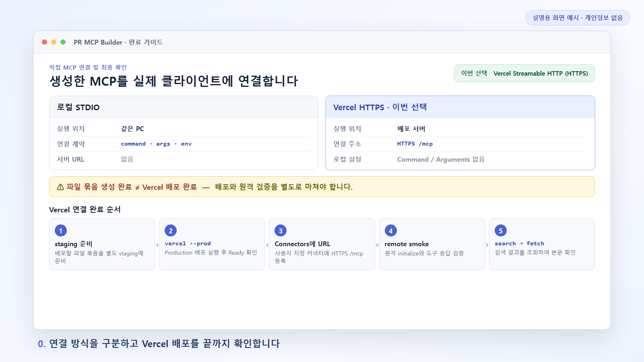Click 'Command / Arguments 없음' value
Screen dimensions: 644x362
[441, 159]
